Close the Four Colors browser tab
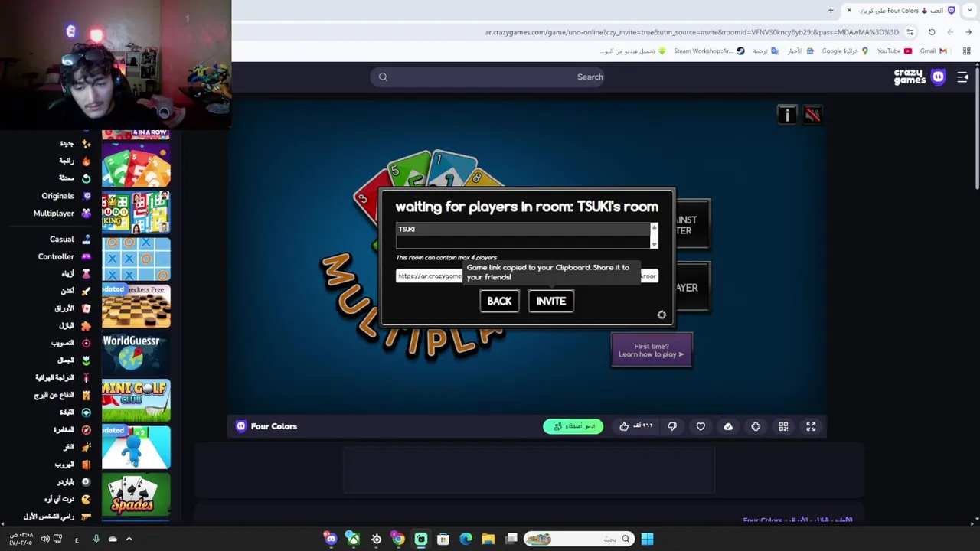980x551 pixels. pyautogui.click(x=849, y=11)
